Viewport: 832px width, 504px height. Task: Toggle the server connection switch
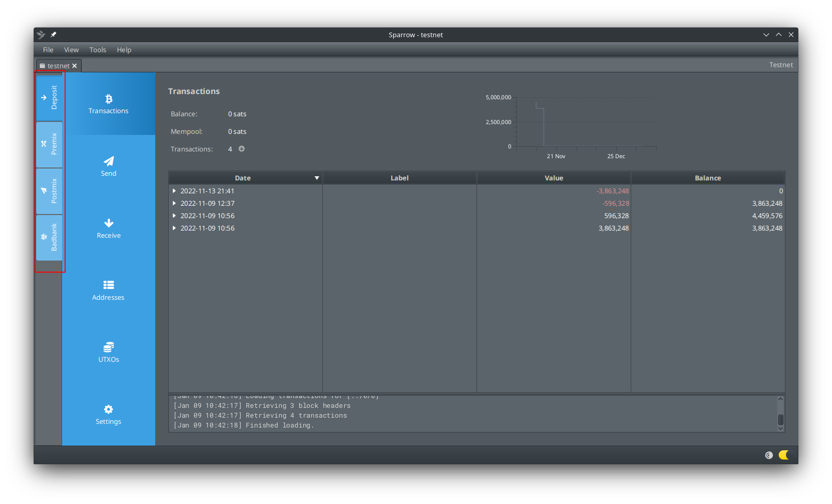click(786, 455)
